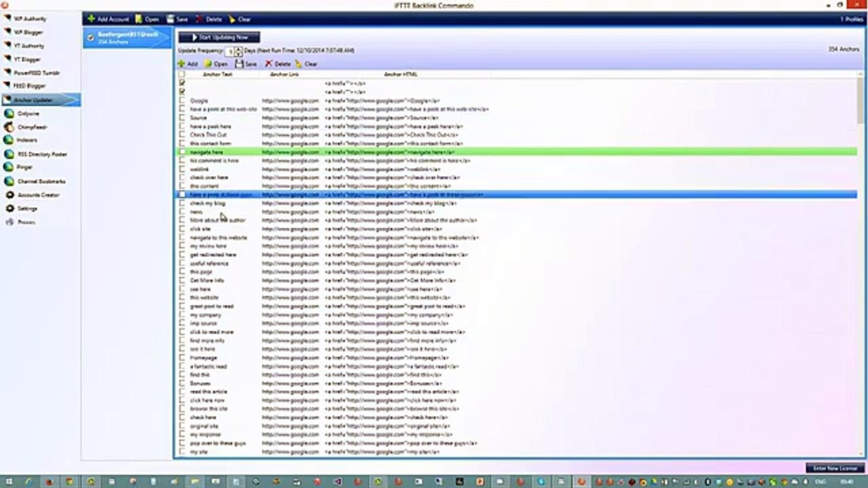Screen dimensions: 868x488
Task: Select YT Authority in the sidebar
Action: (29, 45)
